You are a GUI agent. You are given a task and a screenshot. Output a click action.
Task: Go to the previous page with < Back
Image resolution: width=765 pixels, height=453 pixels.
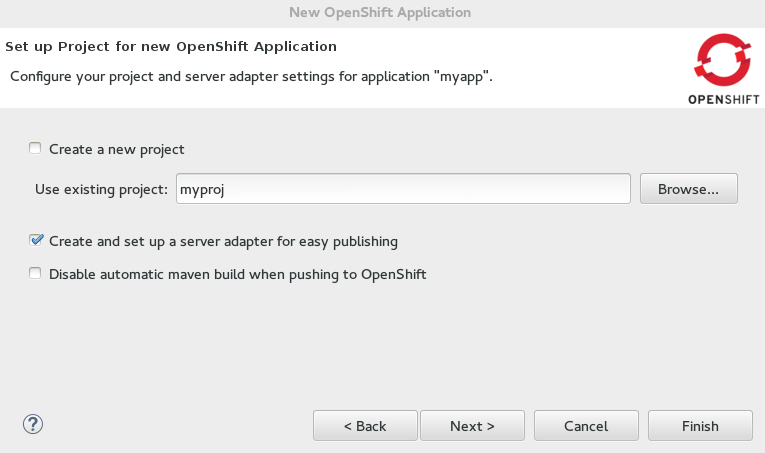[x=365, y=426]
